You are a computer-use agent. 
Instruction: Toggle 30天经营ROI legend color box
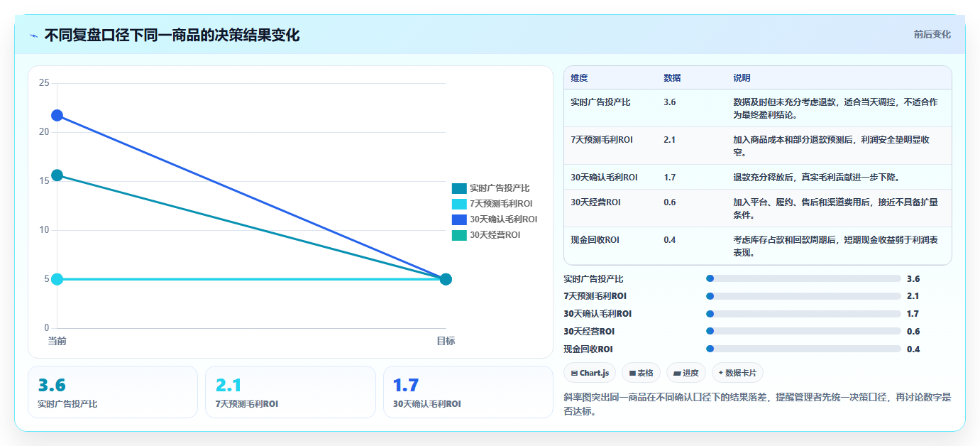(x=459, y=235)
